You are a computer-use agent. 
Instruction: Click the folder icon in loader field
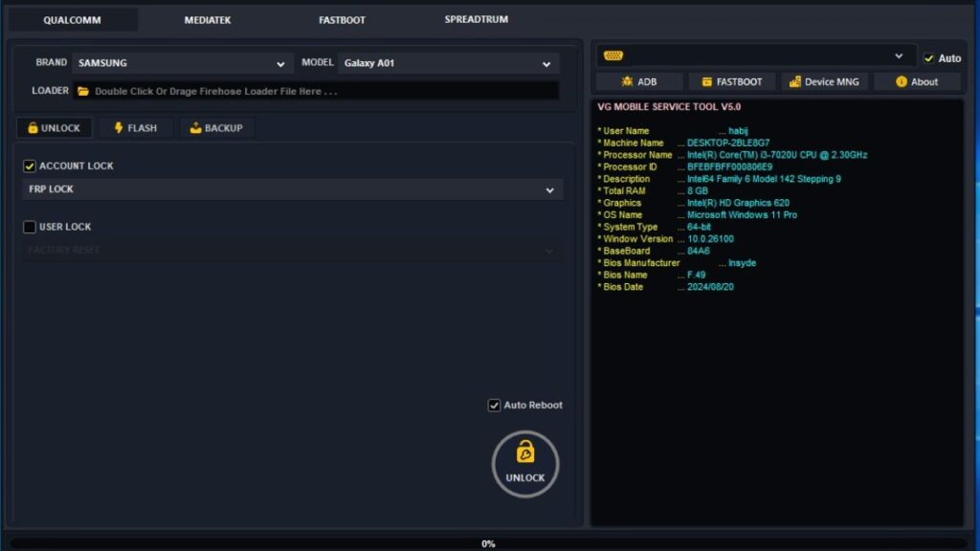tap(83, 91)
